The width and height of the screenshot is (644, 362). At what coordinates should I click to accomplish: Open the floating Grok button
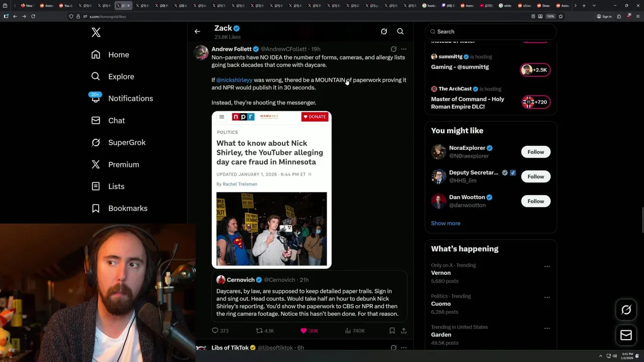pyautogui.click(x=626, y=310)
